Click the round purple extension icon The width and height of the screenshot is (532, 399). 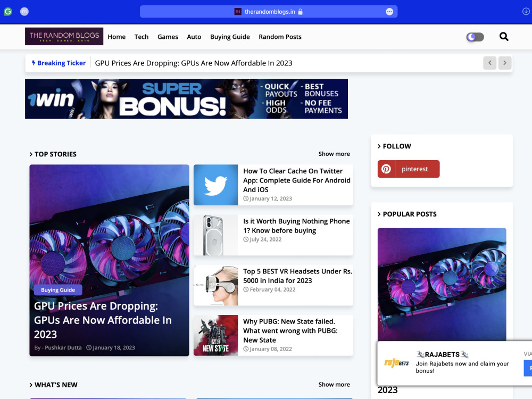(24, 12)
